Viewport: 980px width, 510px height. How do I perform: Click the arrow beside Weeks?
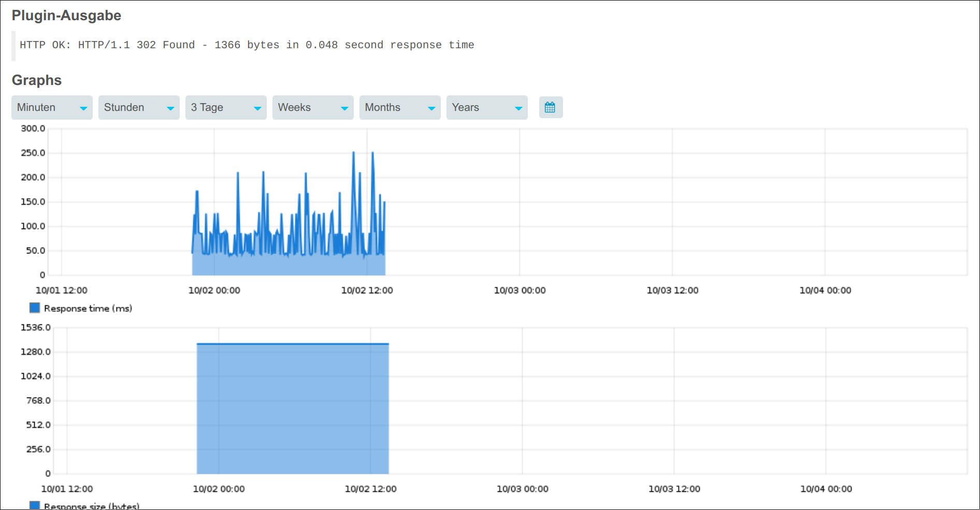344,108
